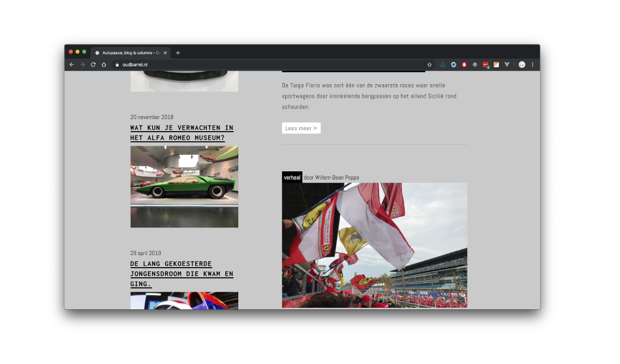The height and width of the screenshot is (364, 620).
Task: Click the Lees meer button
Action: [301, 128]
